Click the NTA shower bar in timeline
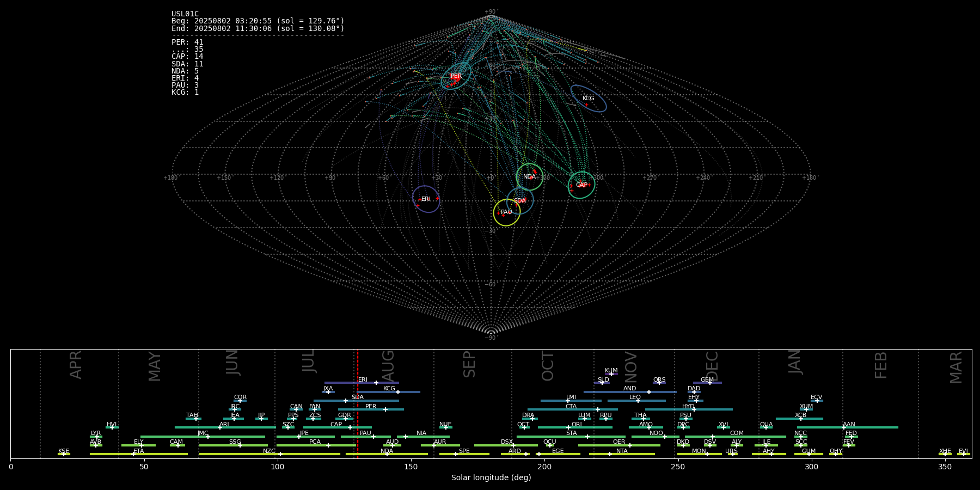 (x=622, y=454)
